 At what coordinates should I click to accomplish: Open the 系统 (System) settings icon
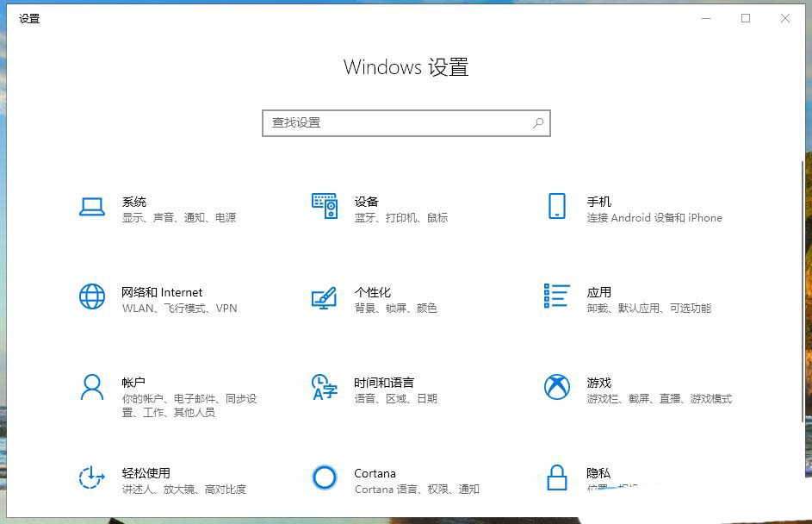[x=91, y=207]
